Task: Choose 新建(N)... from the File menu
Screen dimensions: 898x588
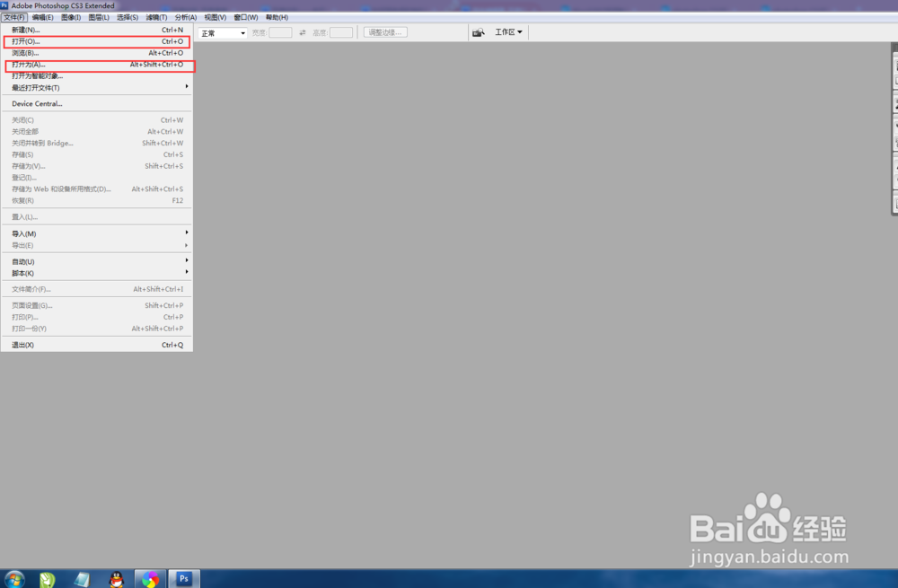Action: pyautogui.click(x=97, y=30)
